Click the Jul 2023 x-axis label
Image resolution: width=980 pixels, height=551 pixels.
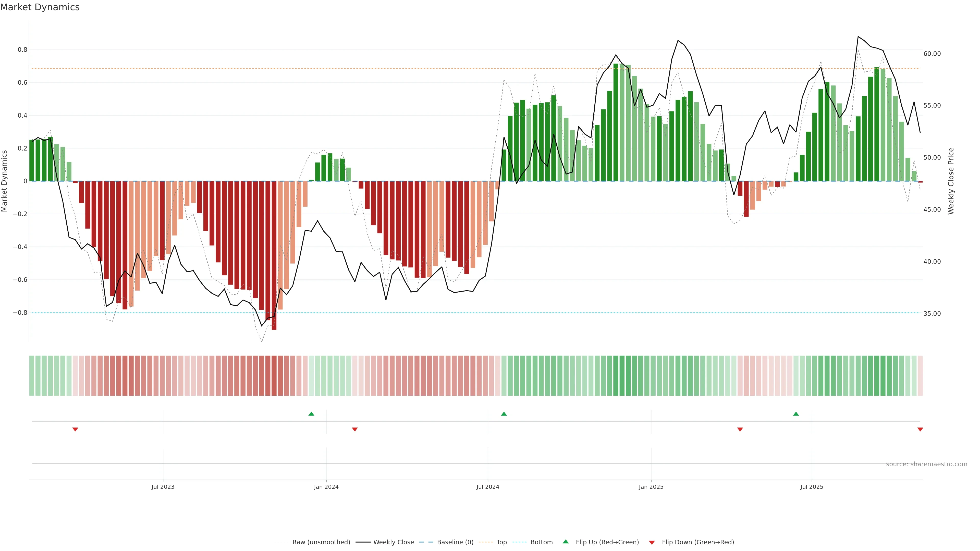[x=163, y=487]
